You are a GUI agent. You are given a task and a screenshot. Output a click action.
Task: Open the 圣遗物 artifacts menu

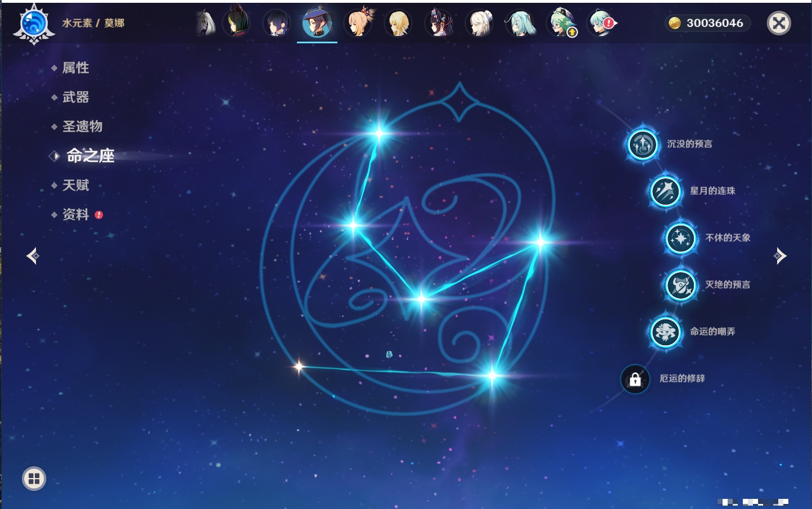[x=82, y=127]
